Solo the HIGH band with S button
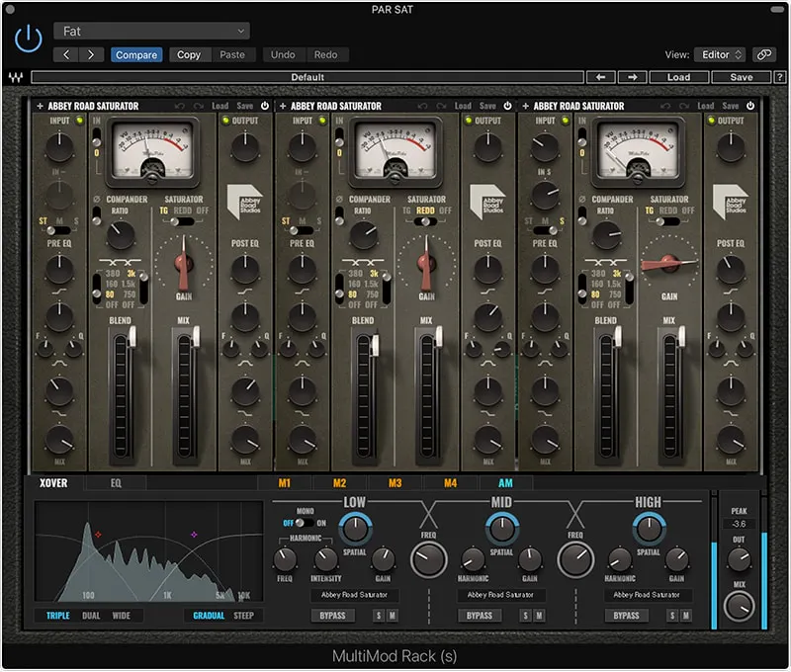The height and width of the screenshot is (672, 791). point(672,616)
